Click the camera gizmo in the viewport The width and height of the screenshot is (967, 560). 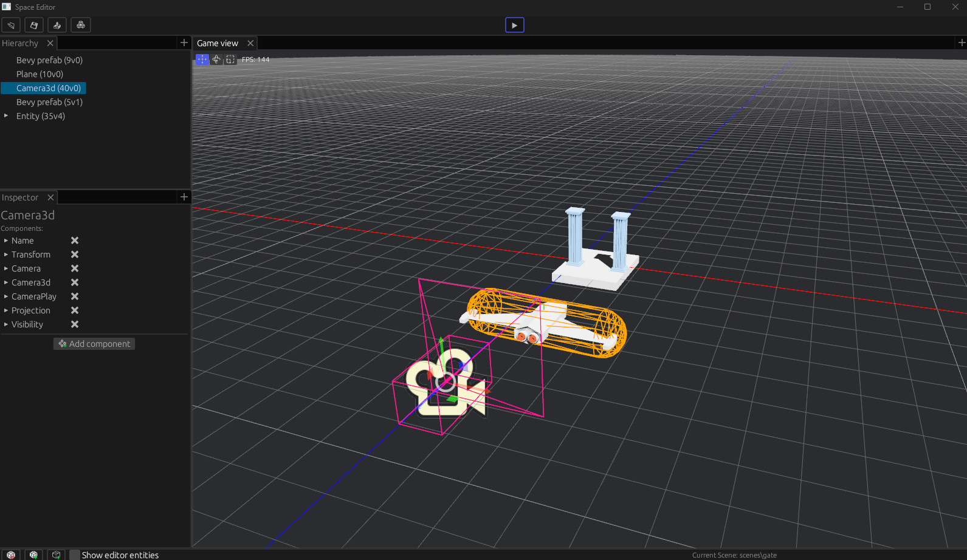446,382
